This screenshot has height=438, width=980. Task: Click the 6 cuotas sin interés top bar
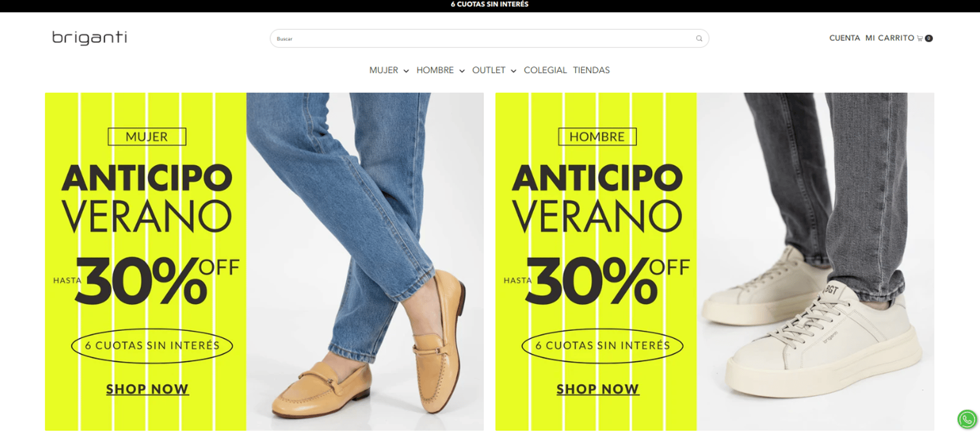click(489, 5)
